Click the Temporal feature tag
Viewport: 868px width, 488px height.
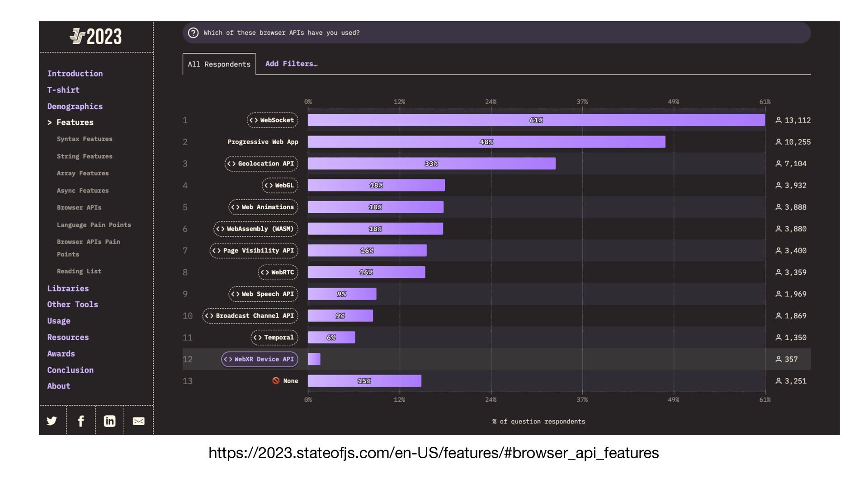(x=274, y=338)
